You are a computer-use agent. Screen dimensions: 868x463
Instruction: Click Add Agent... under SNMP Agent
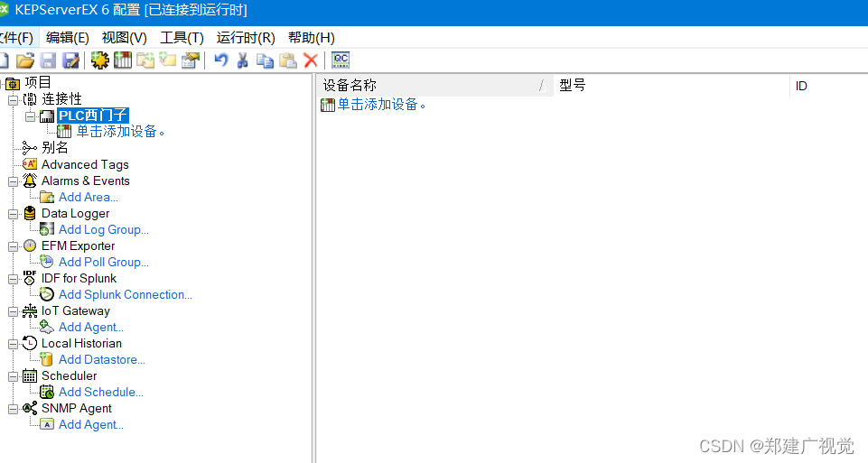(91, 425)
